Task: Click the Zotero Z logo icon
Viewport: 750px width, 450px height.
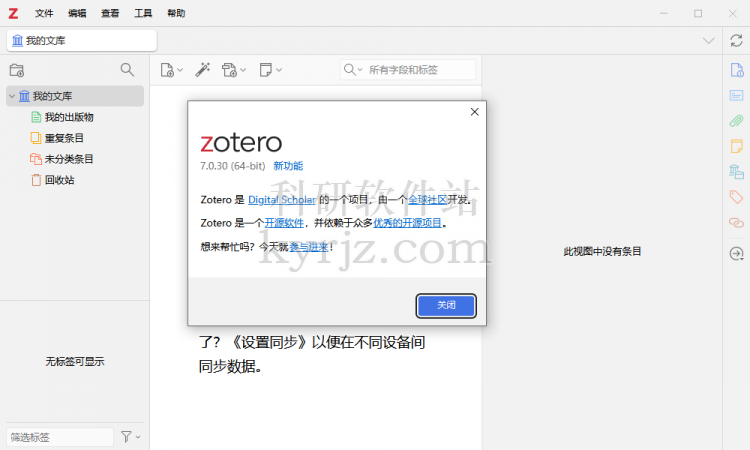Action: pyautogui.click(x=13, y=13)
